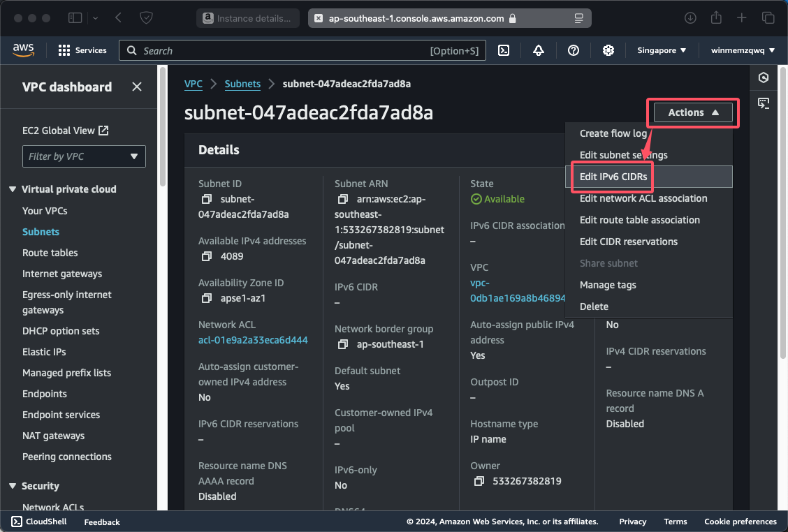Open the help question mark icon
The image size is (788, 532).
coord(574,50)
